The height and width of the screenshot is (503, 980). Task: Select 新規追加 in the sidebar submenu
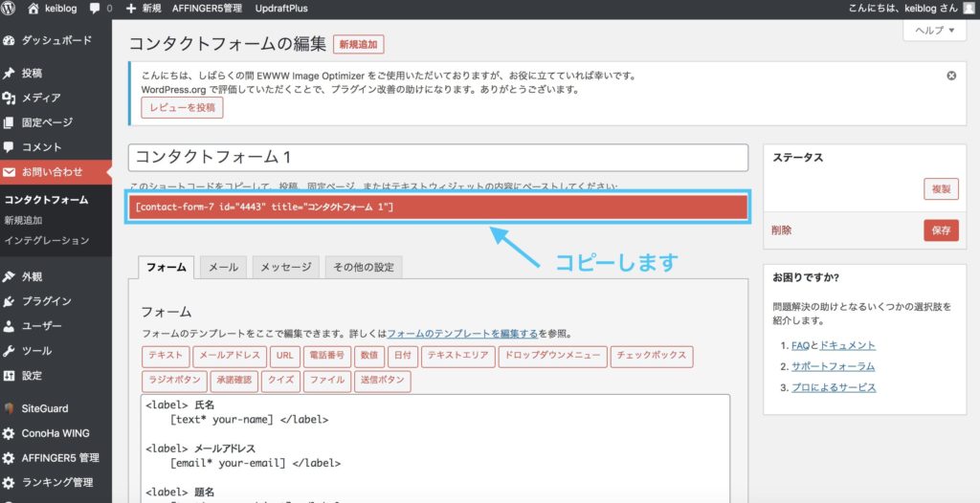tap(23, 221)
